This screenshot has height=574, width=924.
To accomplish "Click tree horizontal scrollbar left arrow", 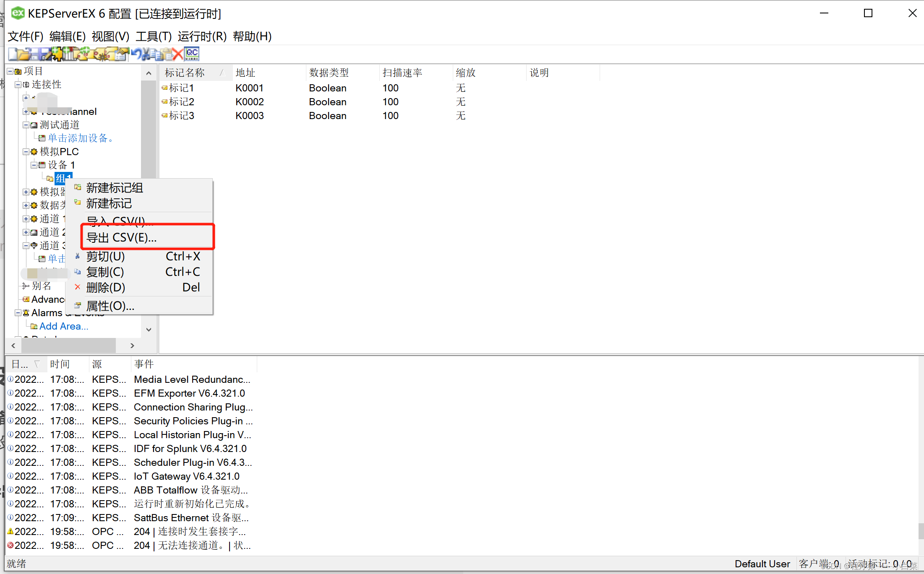I will coord(13,345).
